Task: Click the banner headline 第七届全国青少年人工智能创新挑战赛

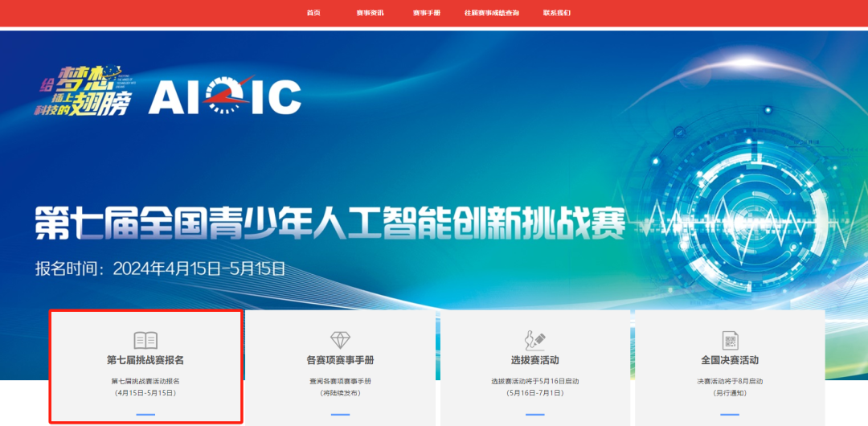Action: [x=330, y=223]
